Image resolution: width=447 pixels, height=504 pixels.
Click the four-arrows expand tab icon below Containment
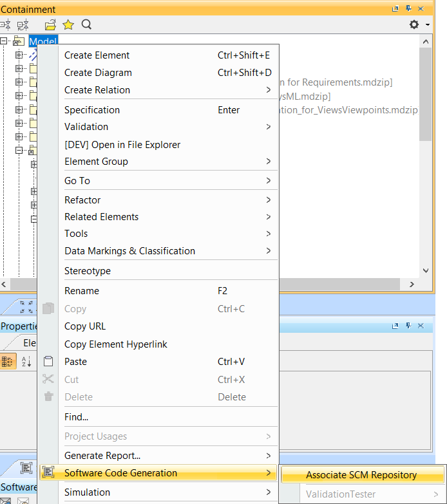pos(26,307)
